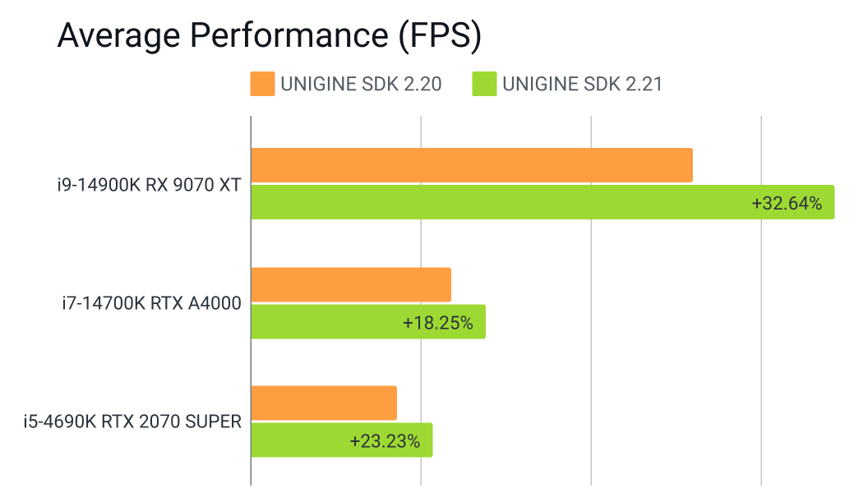Image resolution: width=868 pixels, height=493 pixels.
Task: Click the orange UNIGINE SDK 2.20 legend swatch
Action: pyautogui.click(x=262, y=84)
